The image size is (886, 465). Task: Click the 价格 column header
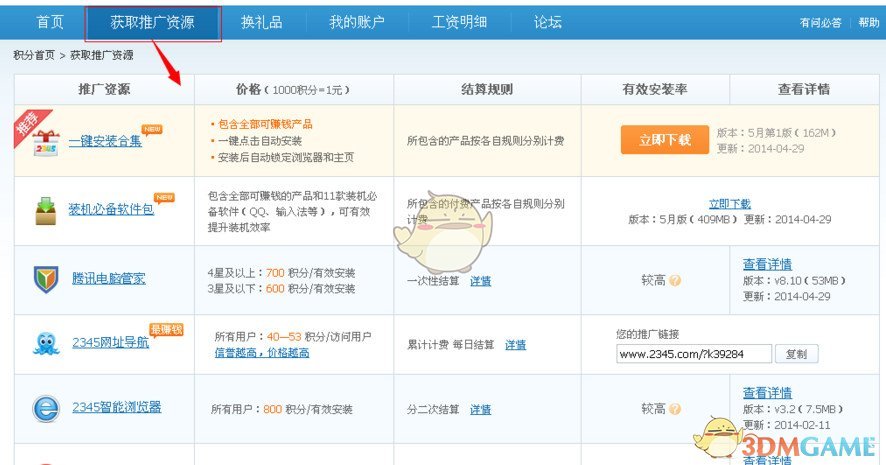(x=294, y=89)
